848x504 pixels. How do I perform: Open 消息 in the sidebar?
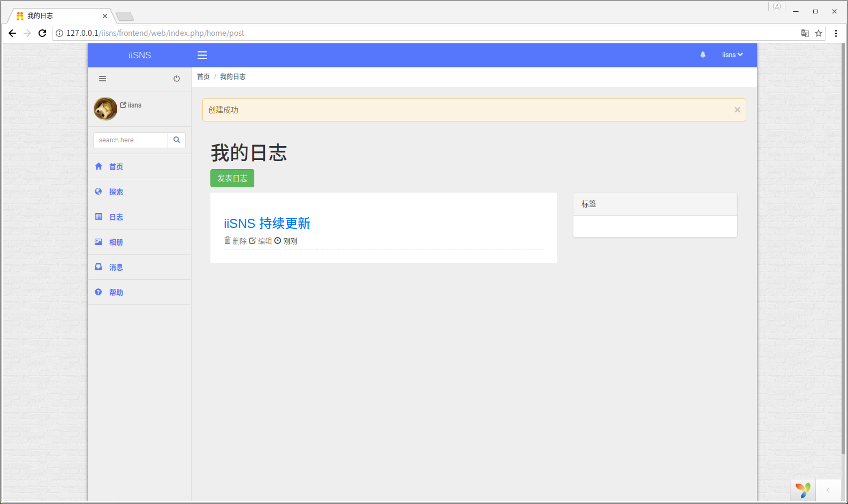coord(116,268)
